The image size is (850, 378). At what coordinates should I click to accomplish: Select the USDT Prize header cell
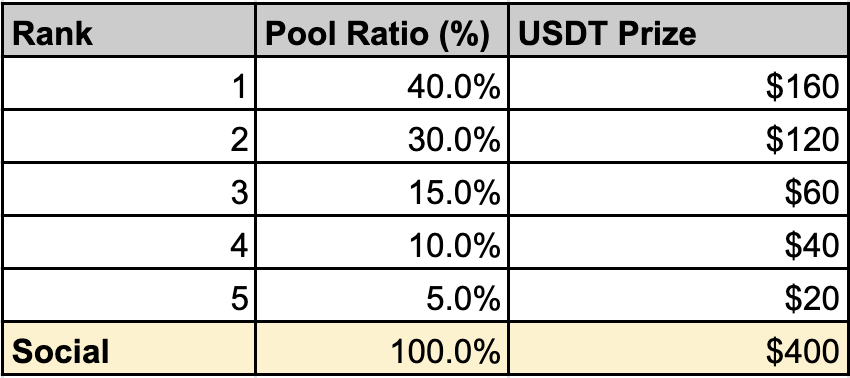pos(679,30)
